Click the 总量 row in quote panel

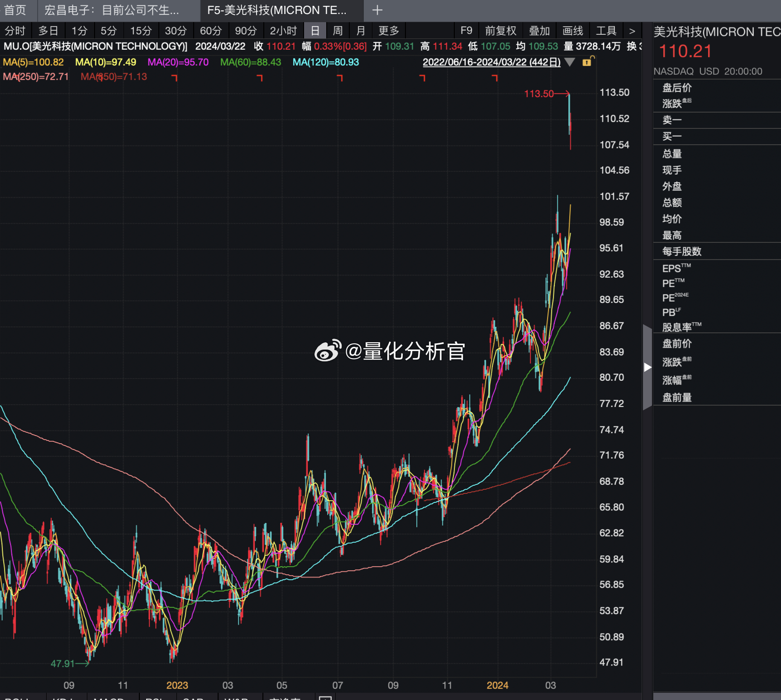click(x=717, y=154)
